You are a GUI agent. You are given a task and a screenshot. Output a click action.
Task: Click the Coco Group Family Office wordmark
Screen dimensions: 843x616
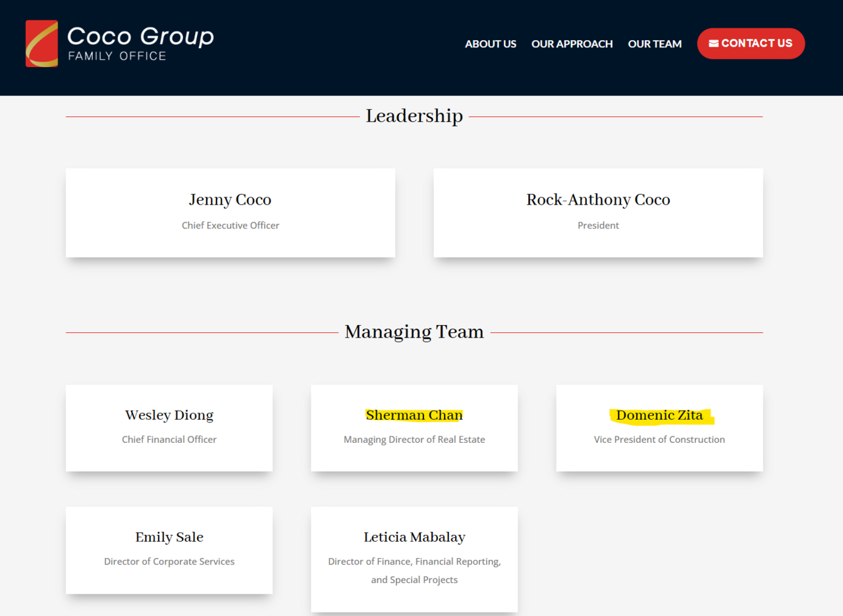tap(140, 43)
